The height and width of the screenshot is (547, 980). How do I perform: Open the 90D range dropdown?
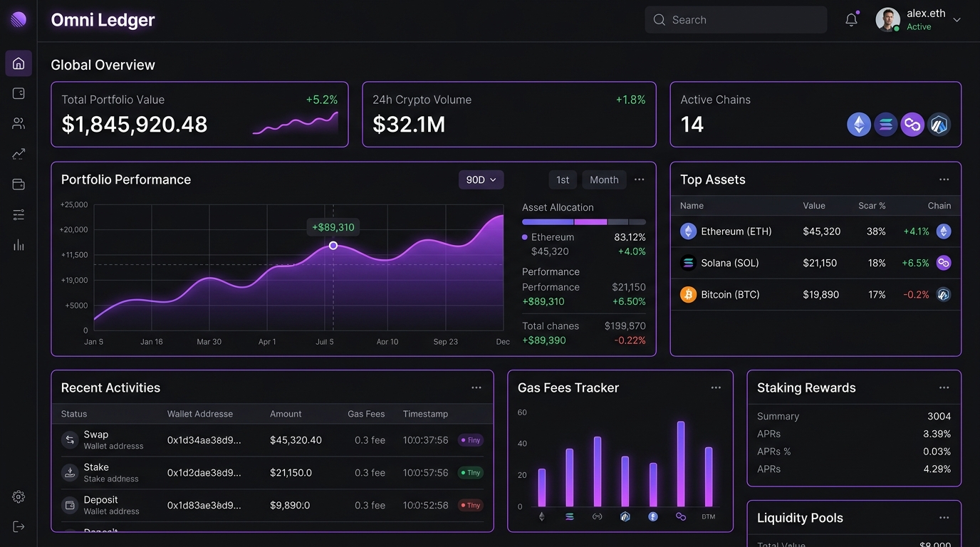pyautogui.click(x=481, y=179)
